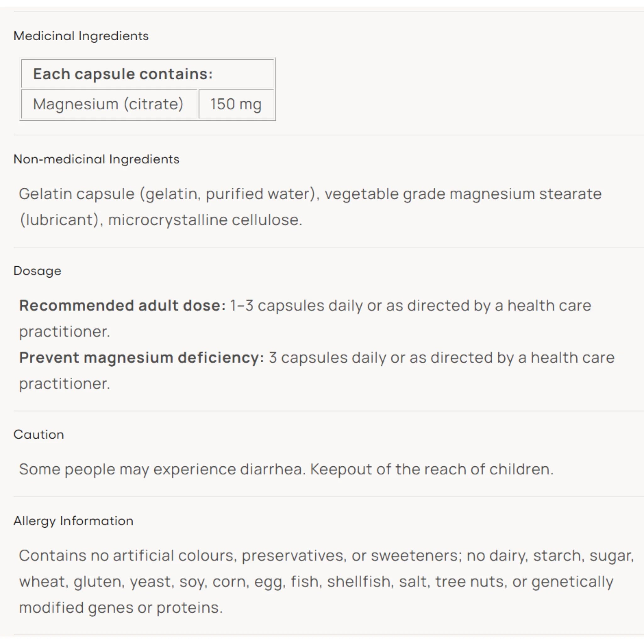Click the 'Recommended adult dose:' bold text
644x644 pixels.
coord(122,306)
